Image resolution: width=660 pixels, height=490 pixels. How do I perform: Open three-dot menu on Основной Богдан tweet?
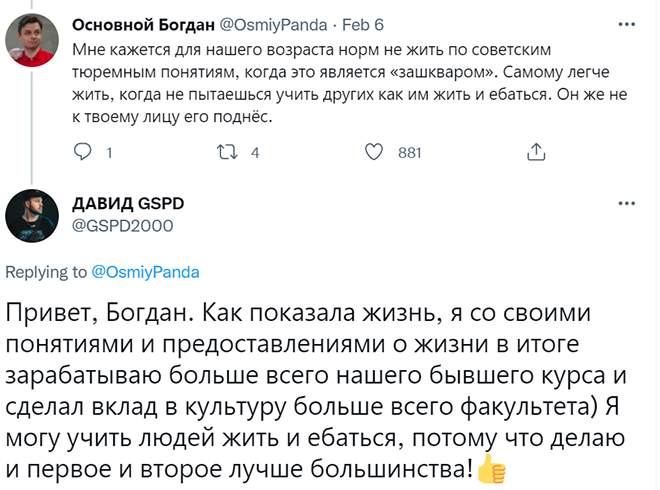point(626,24)
